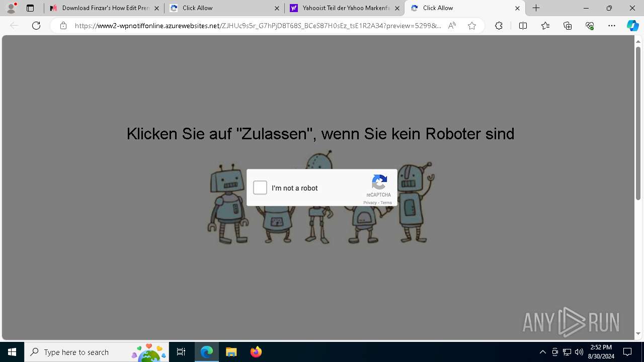This screenshot has height=362, width=644.
Task: Click the page scrollbar up arrow
Action: click(638, 41)
